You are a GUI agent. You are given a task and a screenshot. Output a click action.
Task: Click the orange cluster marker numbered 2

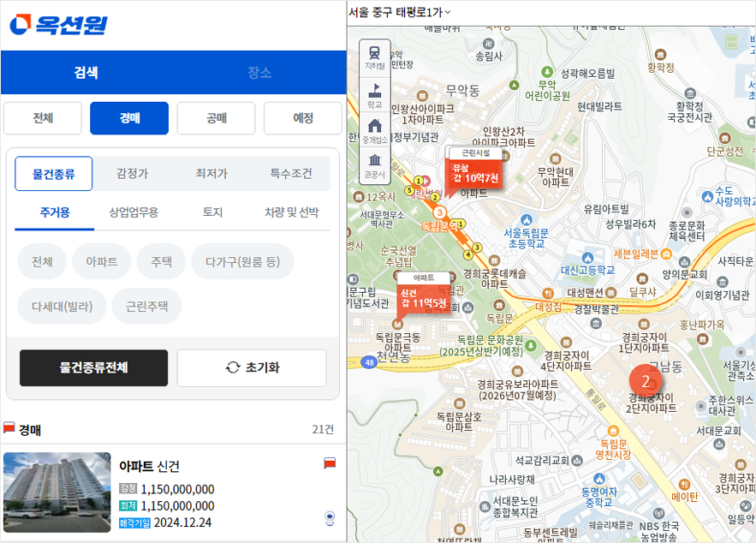point(646,379)
